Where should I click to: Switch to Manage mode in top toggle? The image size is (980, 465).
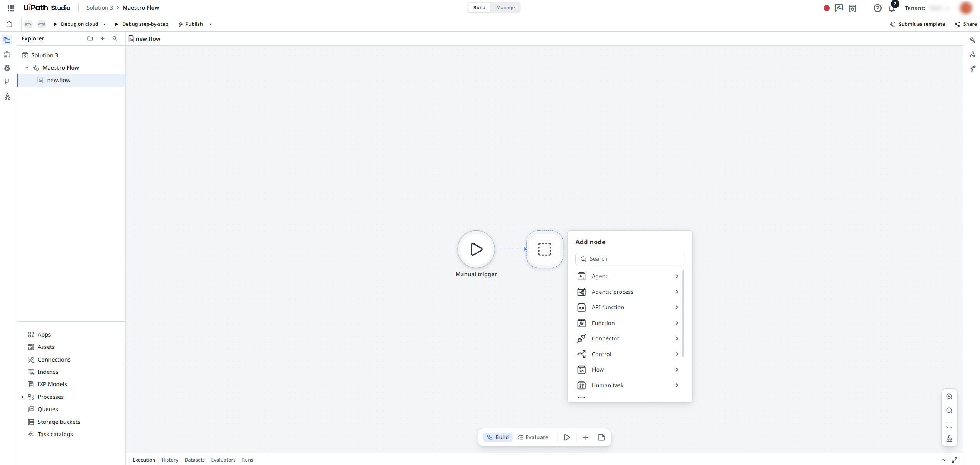pos(505,8)
